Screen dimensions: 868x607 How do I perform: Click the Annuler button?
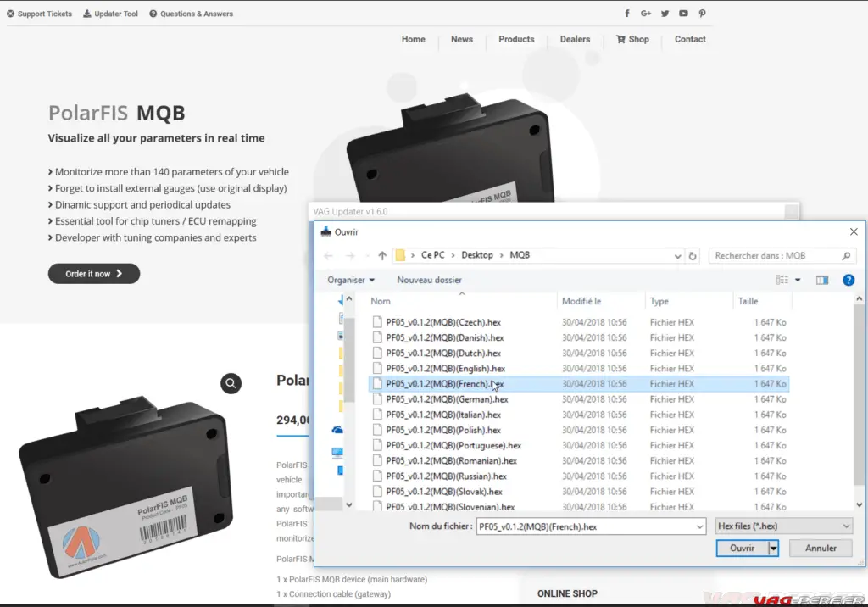pyautogui.click(x=821, y=548)
